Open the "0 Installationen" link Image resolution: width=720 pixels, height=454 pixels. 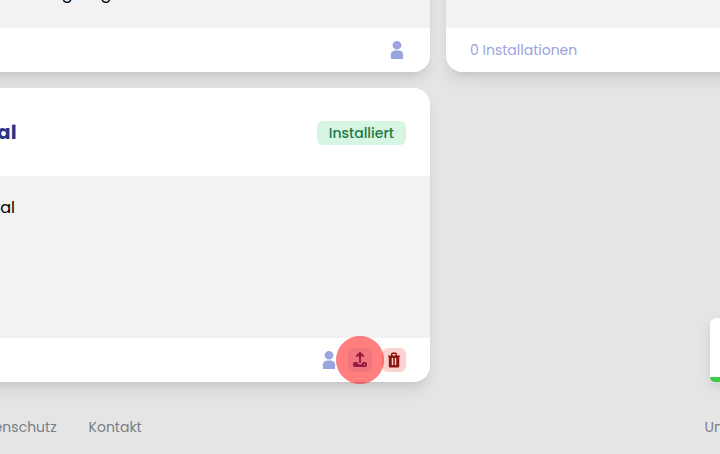pyautogui.click(x=523, y=50)
